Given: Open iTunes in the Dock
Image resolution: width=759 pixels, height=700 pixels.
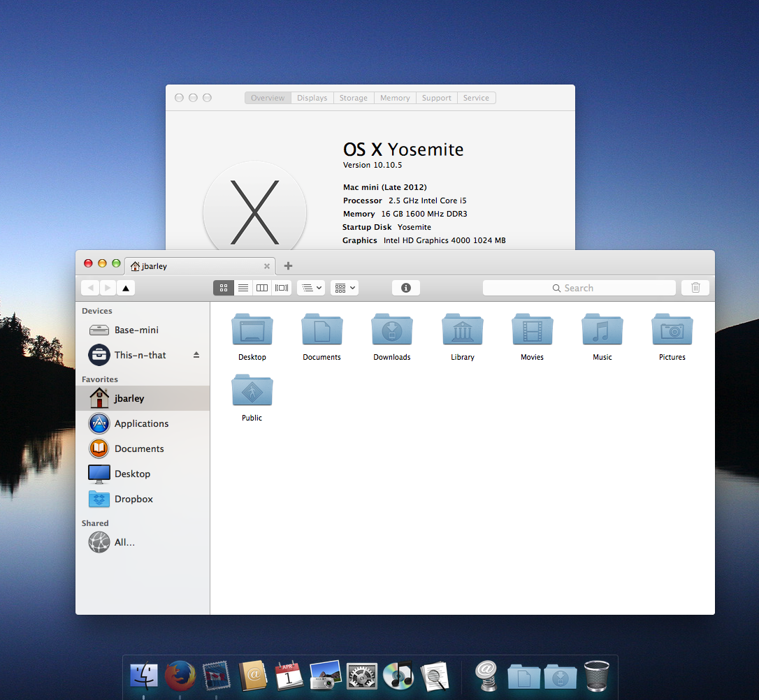Looking at the screenshot, I should (x=398, y=676).
